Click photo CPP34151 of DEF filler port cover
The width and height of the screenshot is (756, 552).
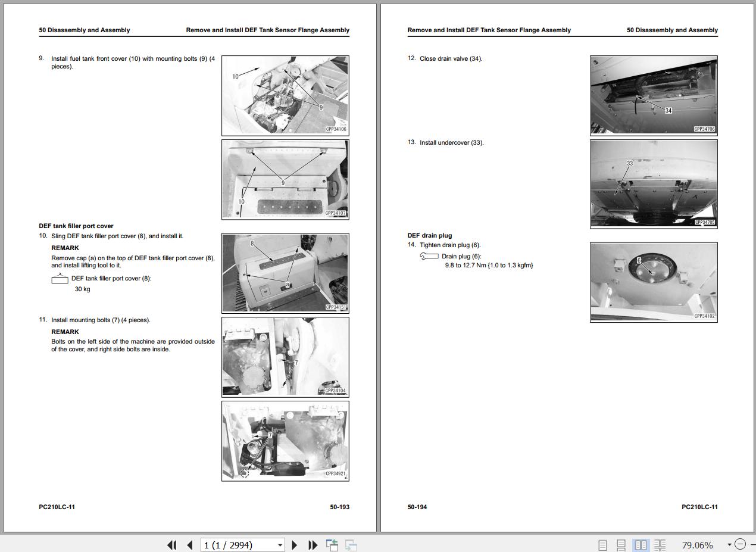(285, 273)
